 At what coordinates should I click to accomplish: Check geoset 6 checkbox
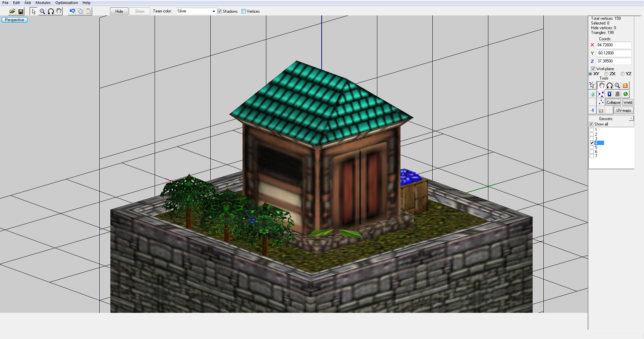(592, 152)
